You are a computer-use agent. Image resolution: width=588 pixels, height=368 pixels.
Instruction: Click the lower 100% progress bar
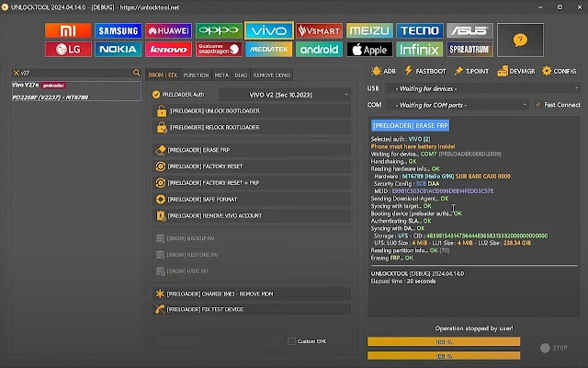(x=444, y=356)
